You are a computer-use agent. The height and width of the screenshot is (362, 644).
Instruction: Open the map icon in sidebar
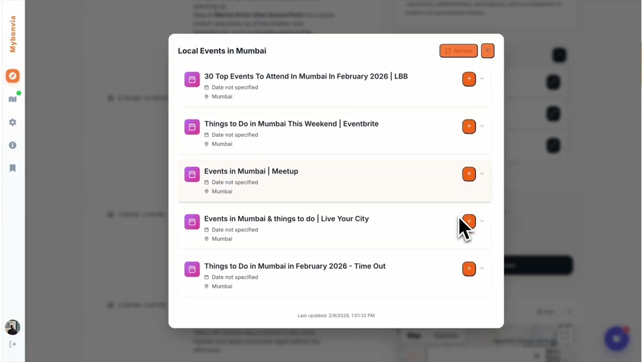13,99
